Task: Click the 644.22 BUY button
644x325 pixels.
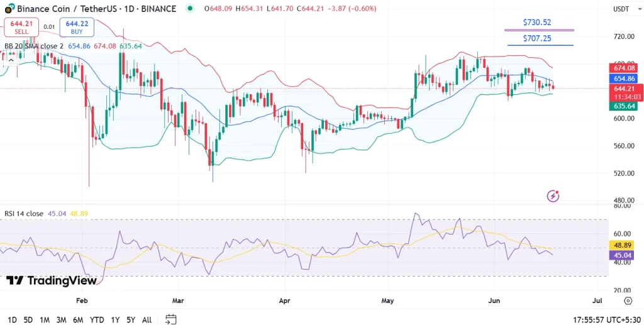Action: point(77,28)
